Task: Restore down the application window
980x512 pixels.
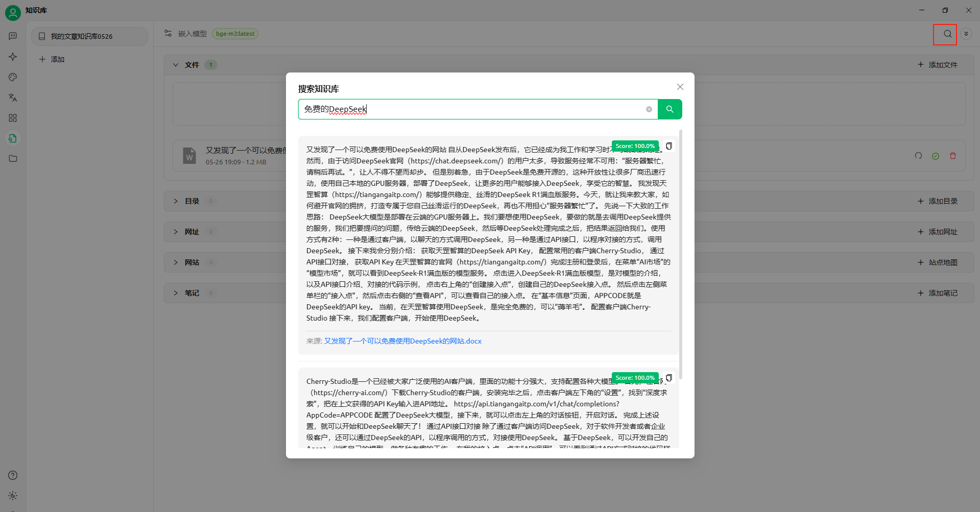Action: click(x=945, y=10)
